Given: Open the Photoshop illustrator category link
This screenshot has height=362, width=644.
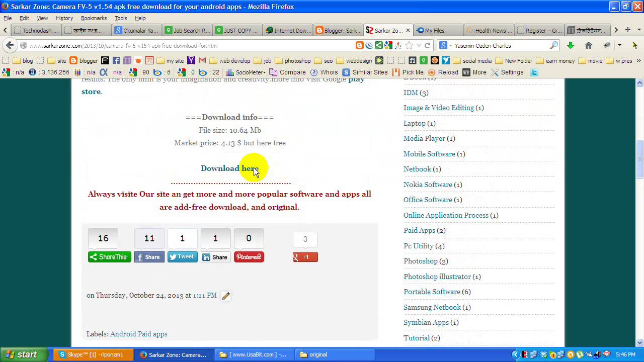Looking at the screenshot, I should click(x=437, y=277).
